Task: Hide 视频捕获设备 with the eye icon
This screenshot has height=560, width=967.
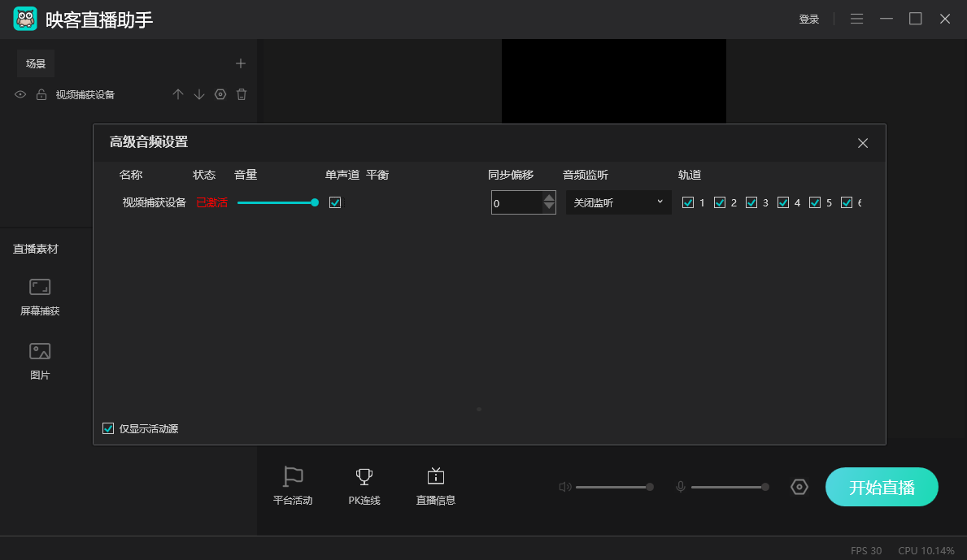Action: [20, 94]
